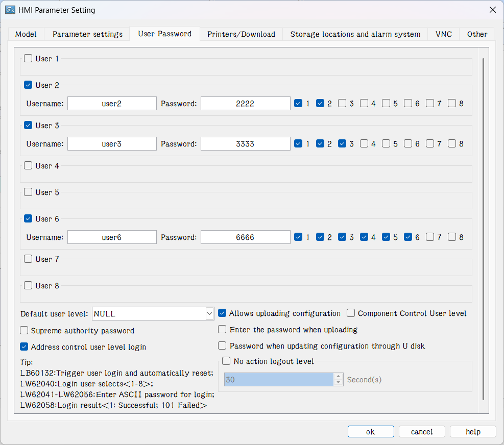Open the Default user level dropdown
This screenshot has height=445, width=504.
point(153,314)
